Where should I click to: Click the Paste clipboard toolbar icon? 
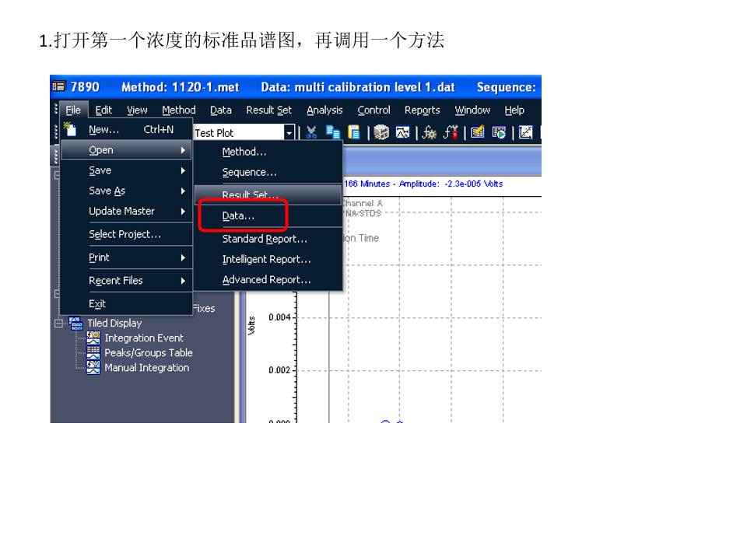[353, 133]
